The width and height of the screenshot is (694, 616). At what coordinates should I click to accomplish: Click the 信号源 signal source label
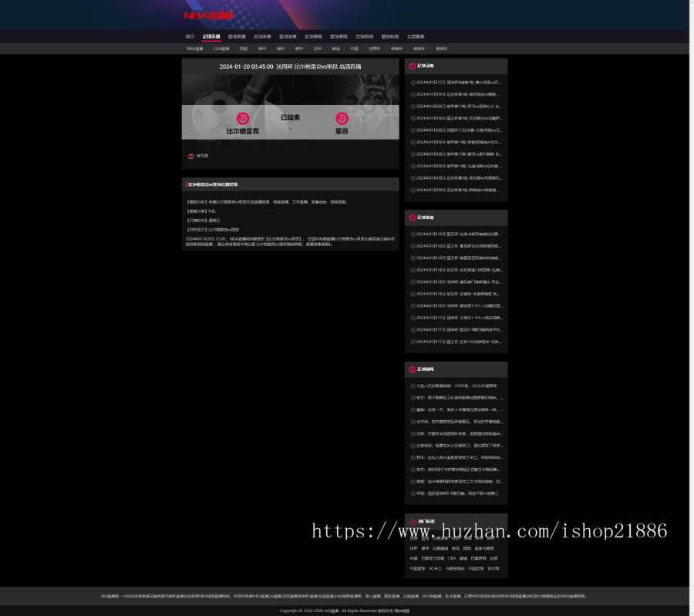(x=202, y=157)
